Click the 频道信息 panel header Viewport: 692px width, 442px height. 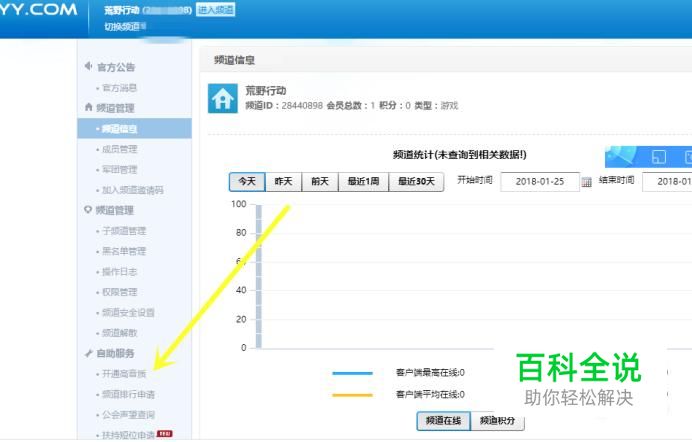446,60
